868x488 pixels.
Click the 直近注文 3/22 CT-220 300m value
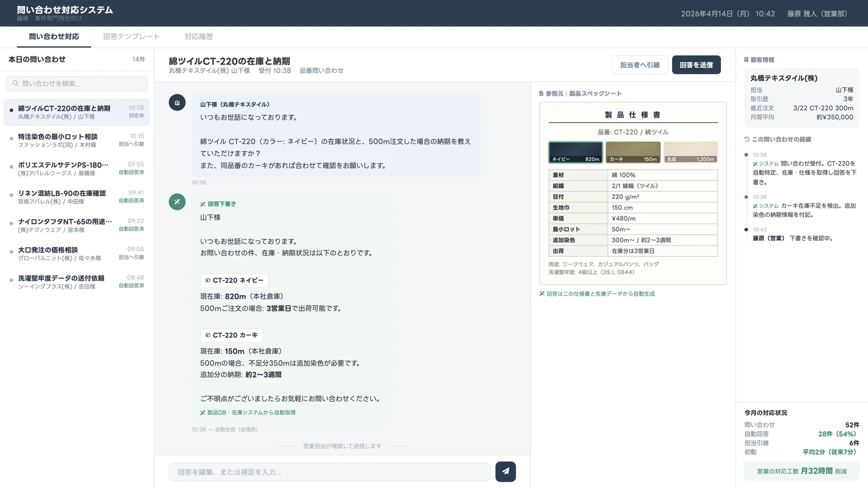(823, 108)
